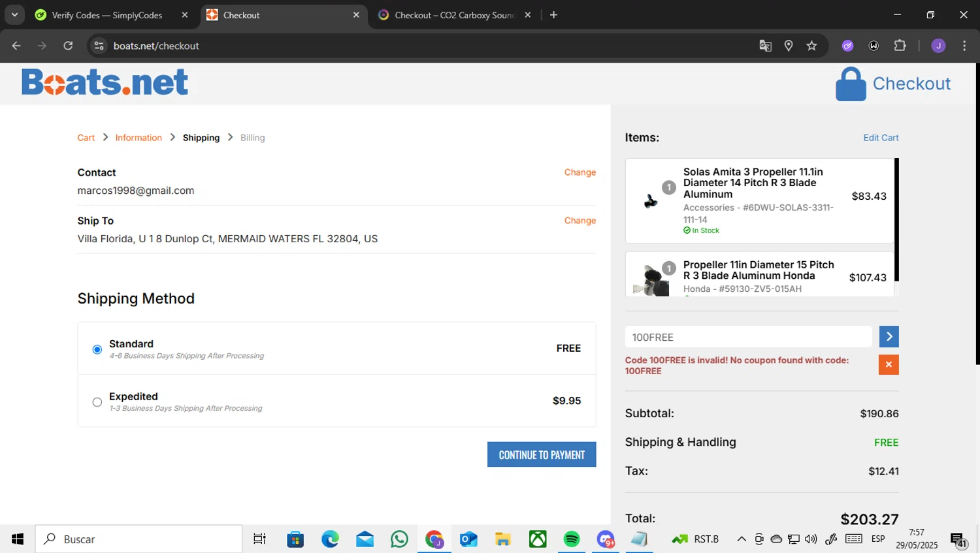View site information icon in address bar
Screen dimensions: 980x553
point(99,46)
